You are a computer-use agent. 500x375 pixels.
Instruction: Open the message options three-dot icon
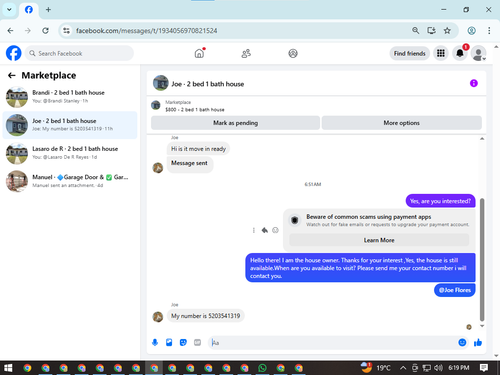tap(254, 230)
